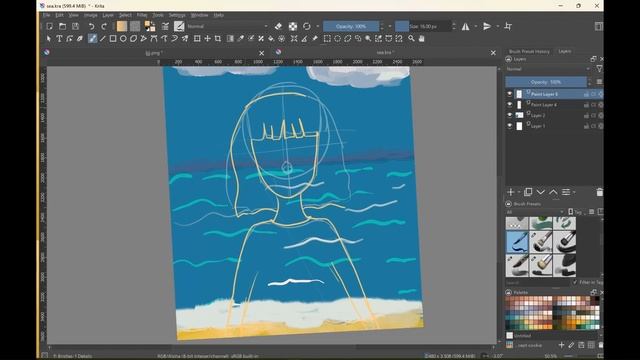Screen dimensions: 640x360
Task: Select the Crop tool in toolbox
Action: click(x=218, y=38)
